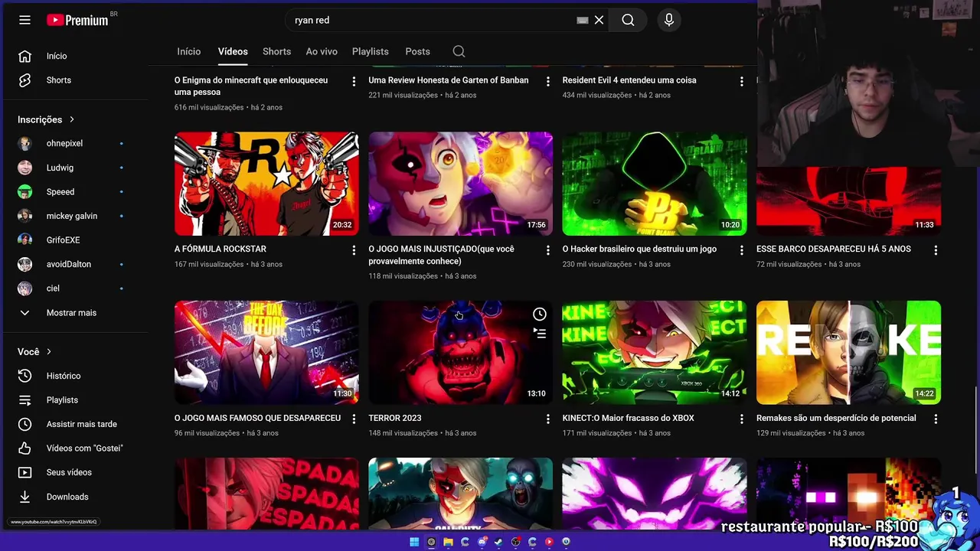The width and height of the screenshot is (980, 551).
Task: Start voice search with microphone
Action: pos(669,20)
